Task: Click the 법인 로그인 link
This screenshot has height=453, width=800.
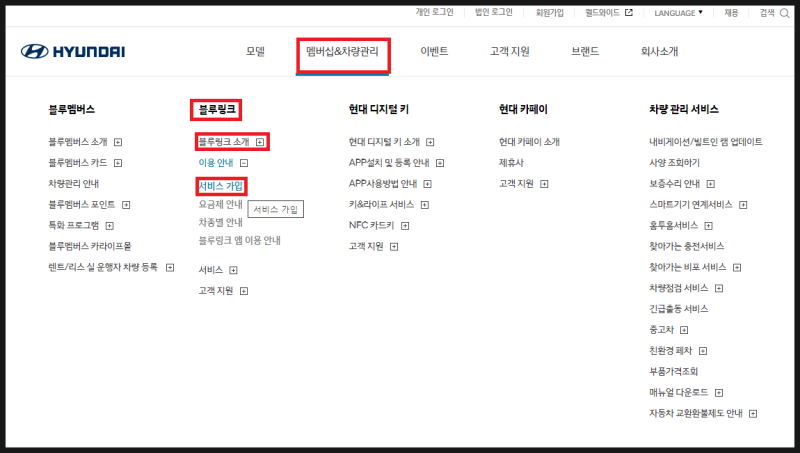Action: [493, 12]
